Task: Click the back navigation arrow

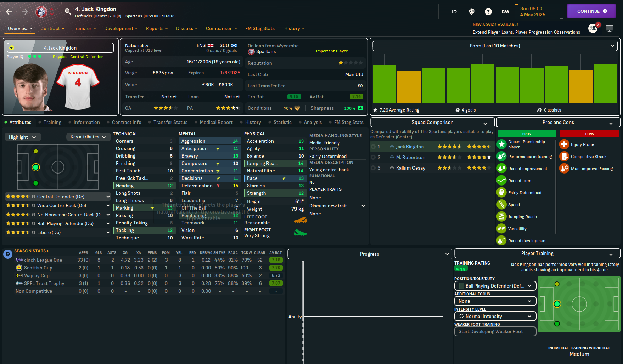Action: (9, 12)
